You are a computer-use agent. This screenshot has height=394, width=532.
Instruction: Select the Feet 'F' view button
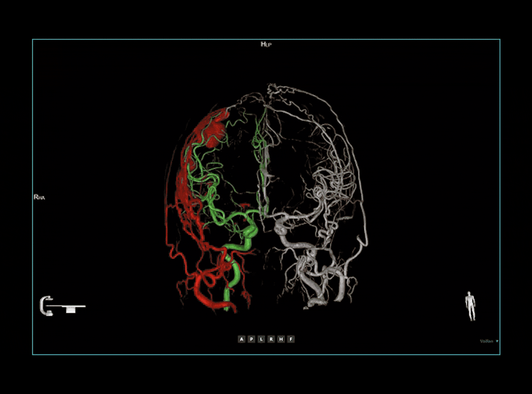point(291,339)
